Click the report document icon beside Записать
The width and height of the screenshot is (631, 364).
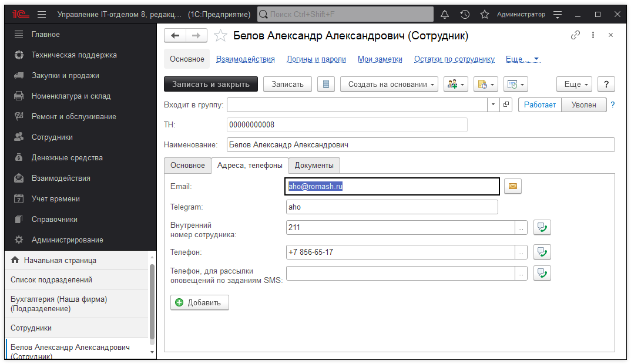(x=325, y=84)
